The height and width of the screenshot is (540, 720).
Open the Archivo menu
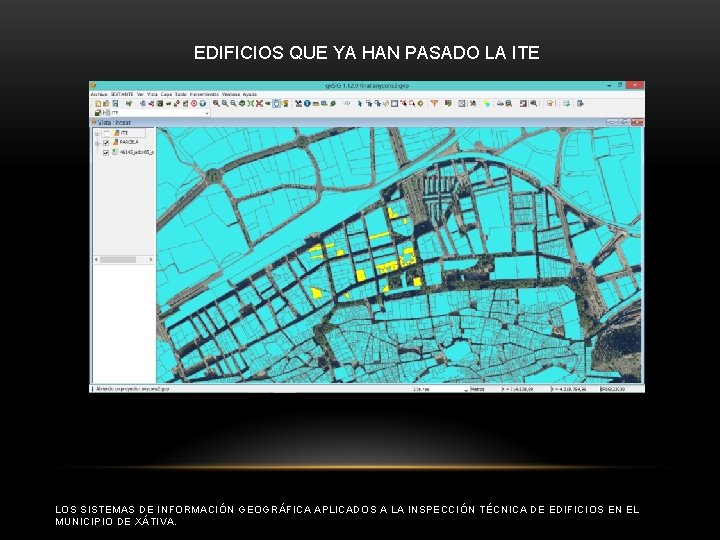[x=99, y=94]
